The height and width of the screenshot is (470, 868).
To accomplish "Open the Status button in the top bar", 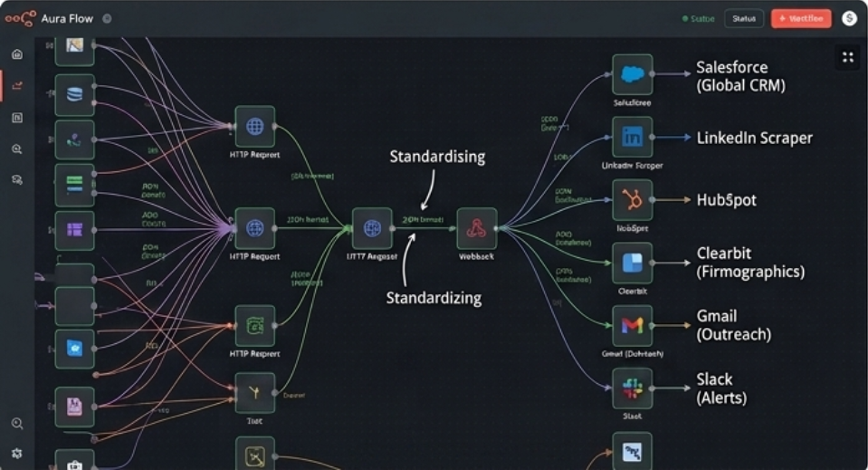I will click(x=744, y=19).
